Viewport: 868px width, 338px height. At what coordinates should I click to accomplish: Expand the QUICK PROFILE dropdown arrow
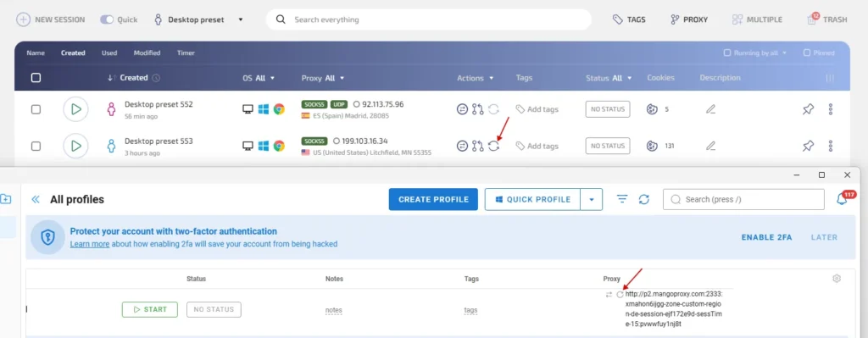click(x=591, y=200)
